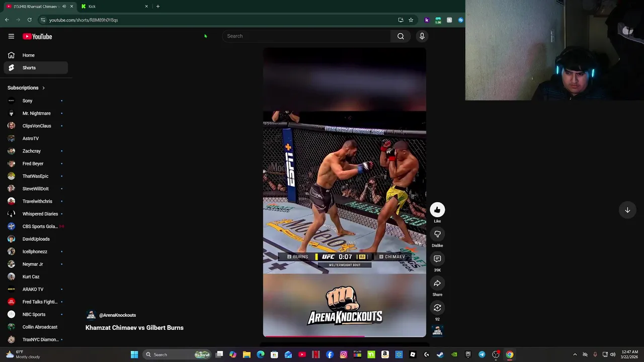644x362 pixels.
Task: Open the Kurt Caz channel
Action: (36, 277)
